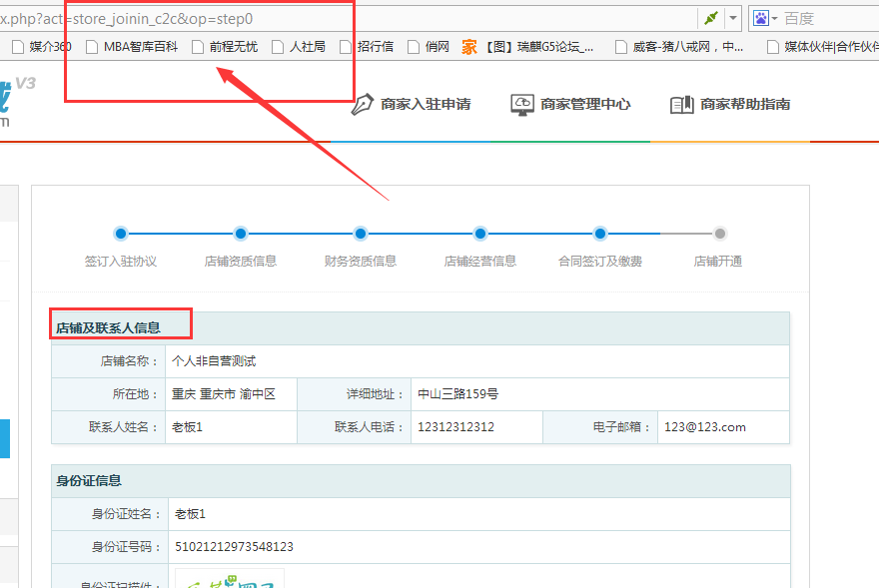Click the 详细地址 label
The image size is (879, 588).
(x=375, y=394)
